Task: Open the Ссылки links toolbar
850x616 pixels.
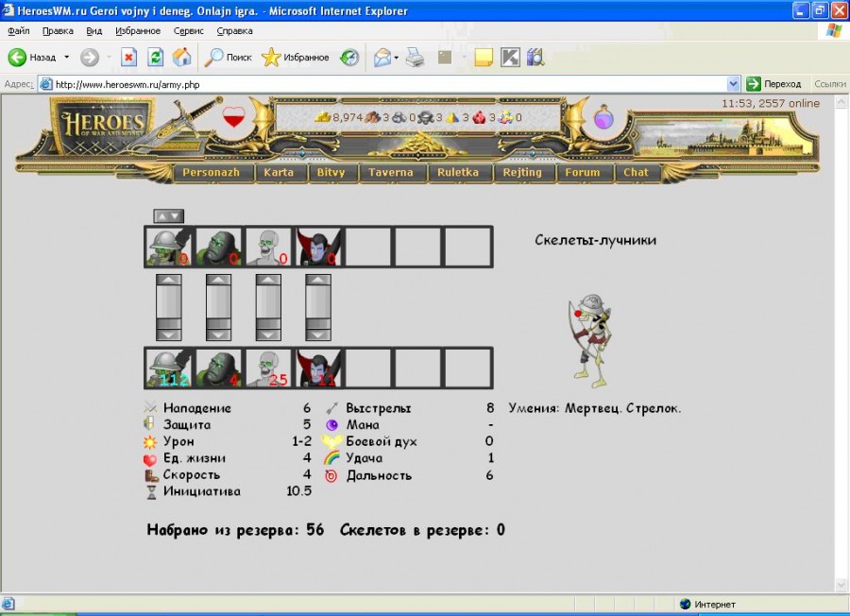Action: coord(829,84)
